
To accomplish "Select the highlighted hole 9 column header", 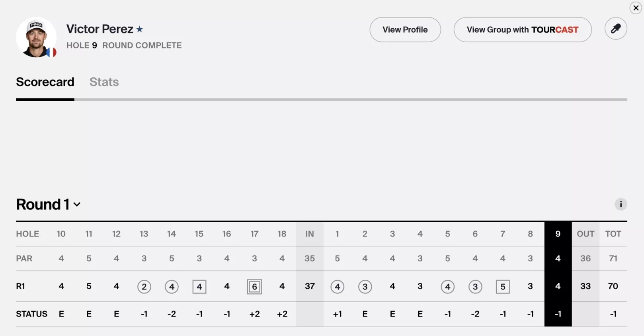I will tap(558, 234).
